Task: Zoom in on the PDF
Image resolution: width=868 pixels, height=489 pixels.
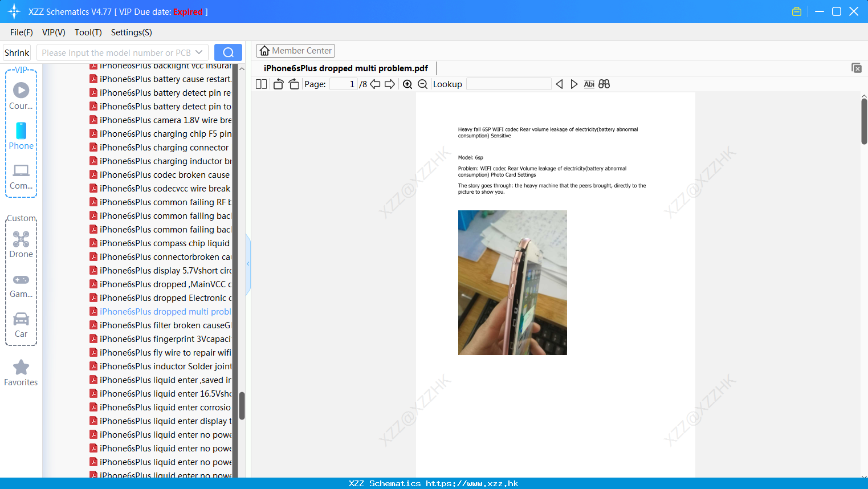Action: (407, 84)
